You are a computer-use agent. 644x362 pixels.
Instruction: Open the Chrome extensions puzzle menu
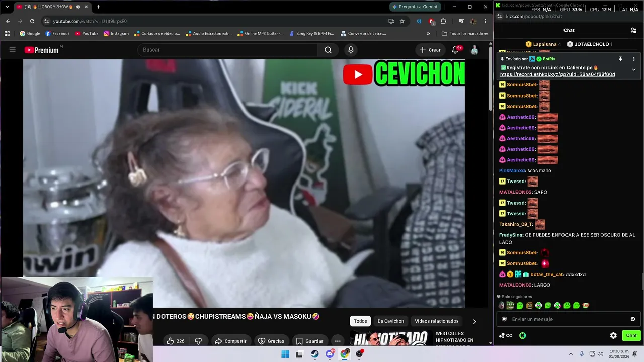[443, 21]
